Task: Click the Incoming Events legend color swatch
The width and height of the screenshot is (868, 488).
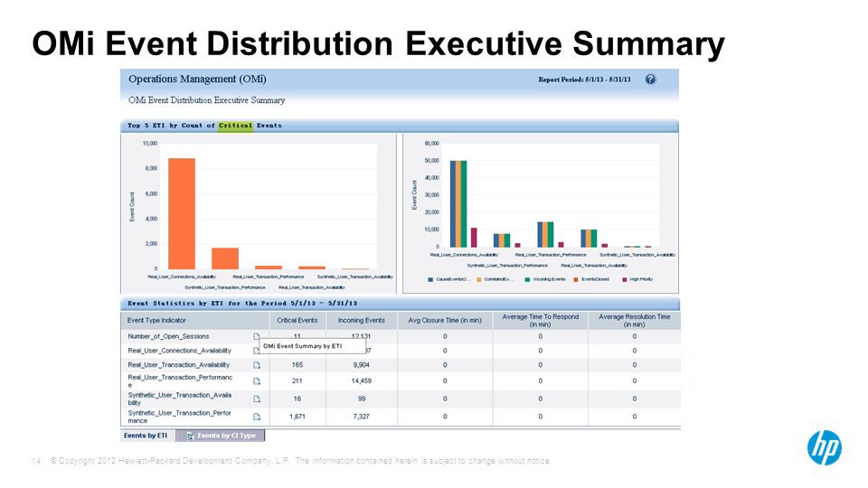Action: 527,279
